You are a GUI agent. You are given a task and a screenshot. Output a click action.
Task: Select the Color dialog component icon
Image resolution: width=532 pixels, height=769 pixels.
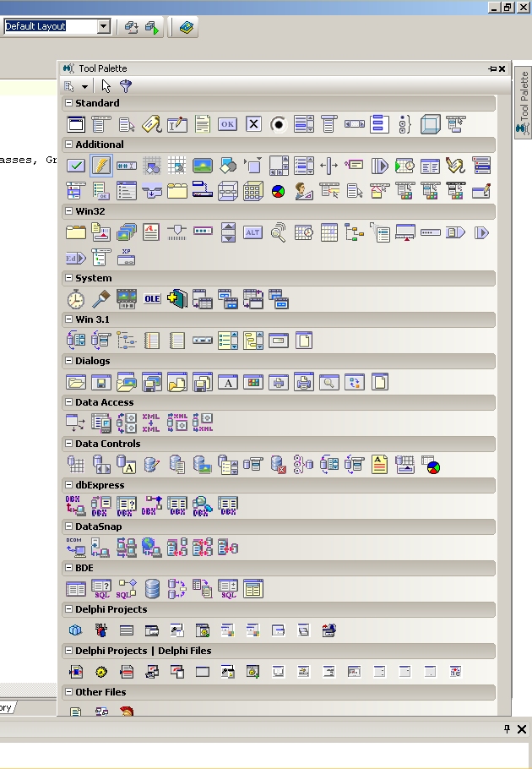point(252,382)
